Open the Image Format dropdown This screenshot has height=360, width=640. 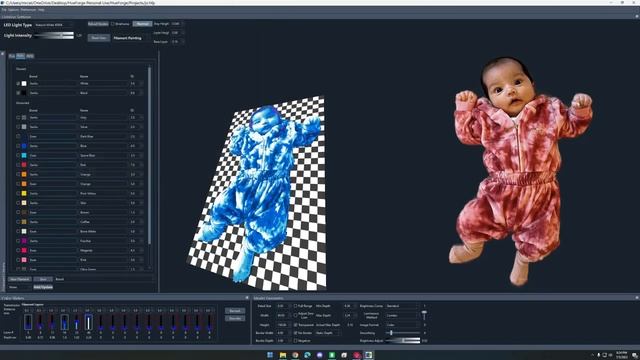402,325
